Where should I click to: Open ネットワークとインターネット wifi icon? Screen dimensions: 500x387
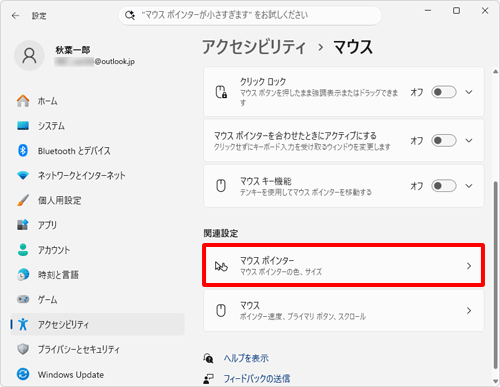pyautogui.click(x=23, y=175)
